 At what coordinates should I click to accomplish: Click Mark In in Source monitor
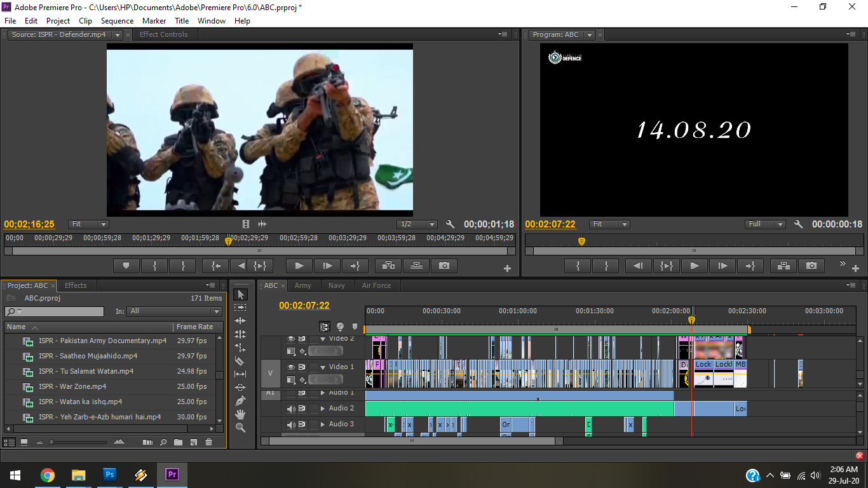(154, 266)
